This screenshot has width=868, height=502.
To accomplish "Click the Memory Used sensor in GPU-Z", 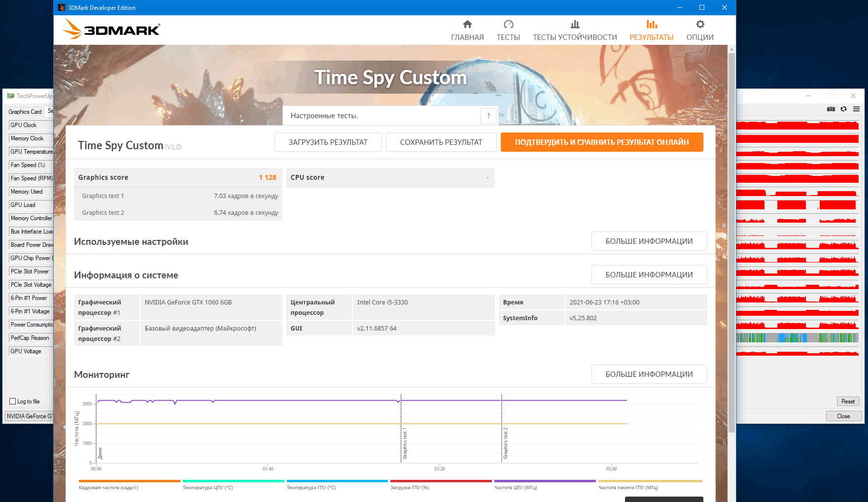I will [x=31, y=192].
